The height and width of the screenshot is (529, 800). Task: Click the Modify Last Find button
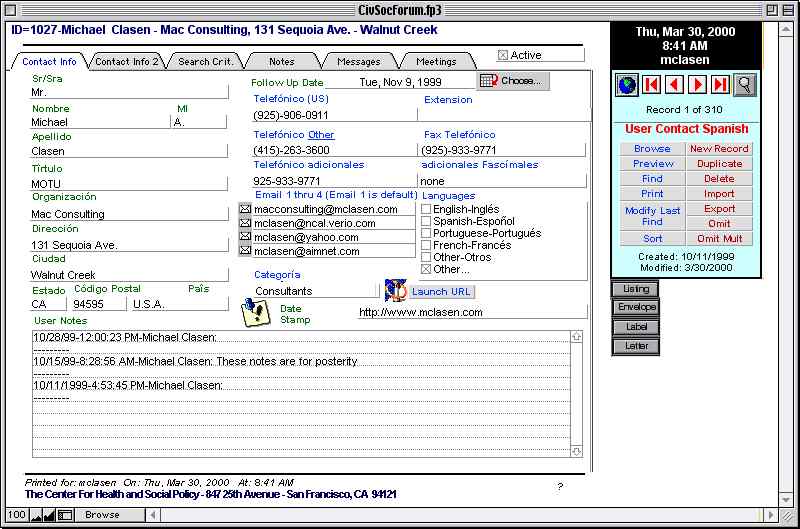(653, 216)
